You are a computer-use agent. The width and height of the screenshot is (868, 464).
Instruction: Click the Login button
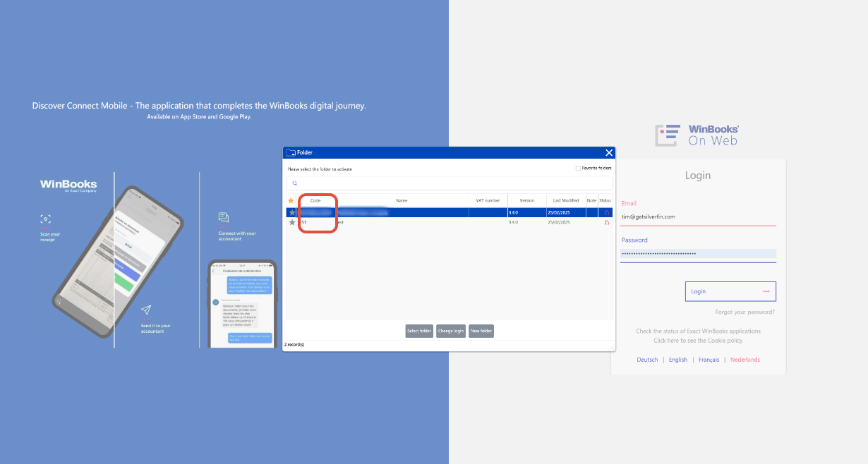[730, 291]
